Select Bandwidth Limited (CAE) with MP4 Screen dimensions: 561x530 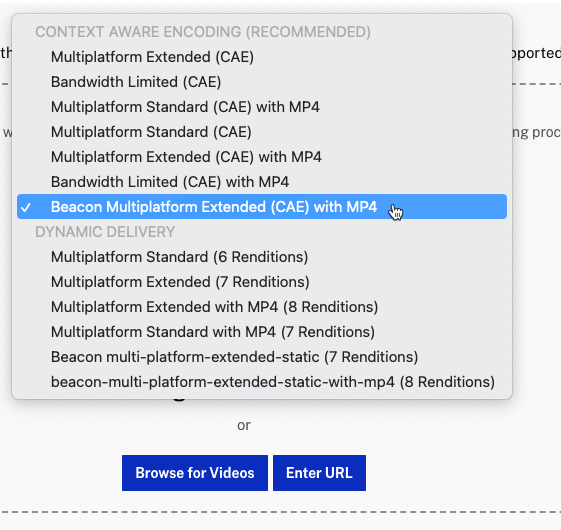(x=262, y=182)
